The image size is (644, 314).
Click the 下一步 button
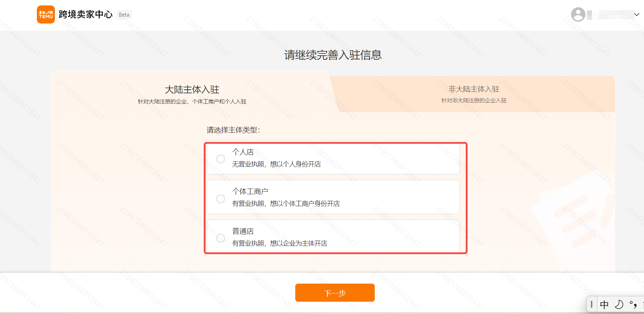click(335, 292)
